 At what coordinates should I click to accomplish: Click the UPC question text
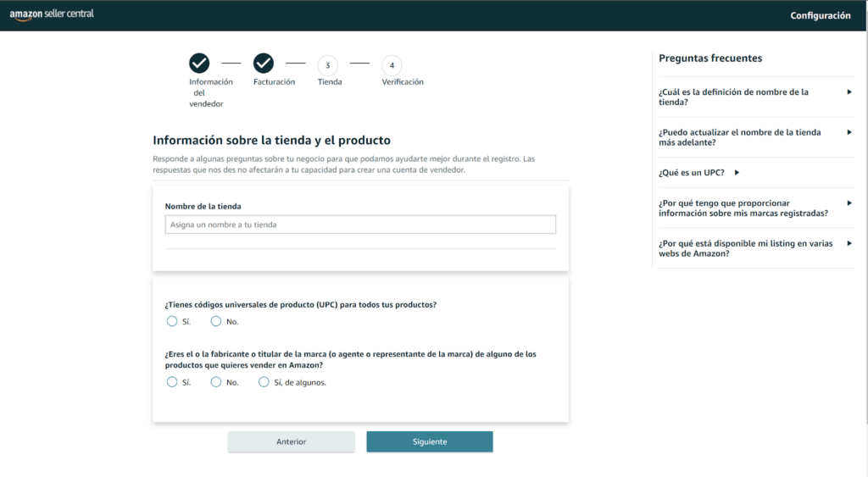pyautogui.click(x=301, y=305)
